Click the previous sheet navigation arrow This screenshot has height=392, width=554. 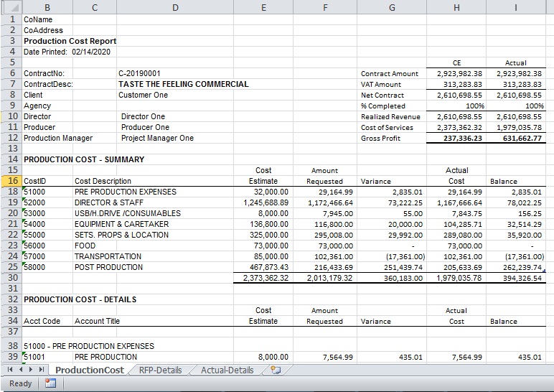coord(19,370)
